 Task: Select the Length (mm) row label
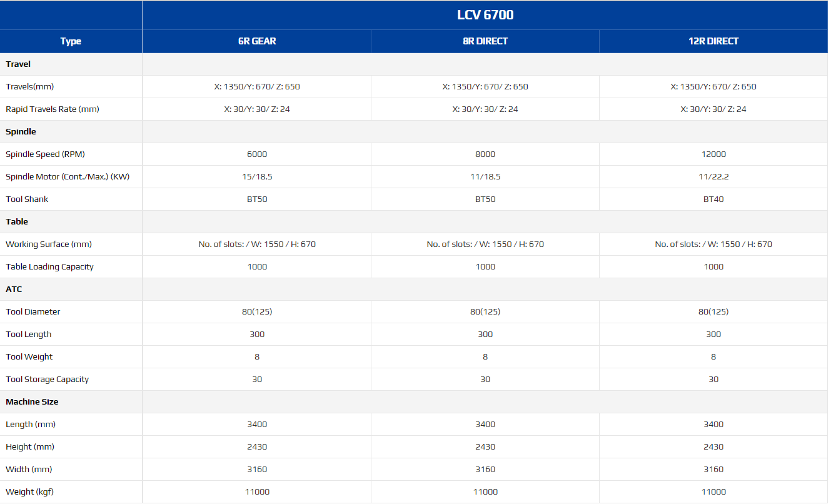31,424
